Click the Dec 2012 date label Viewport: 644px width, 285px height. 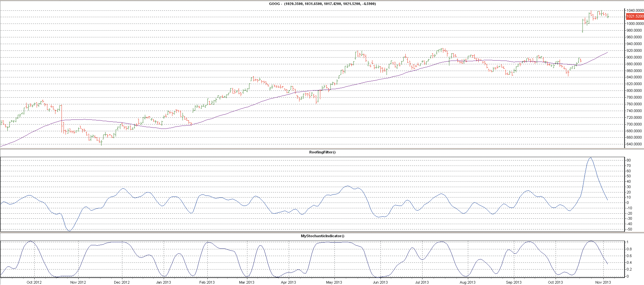coord(122,282)
